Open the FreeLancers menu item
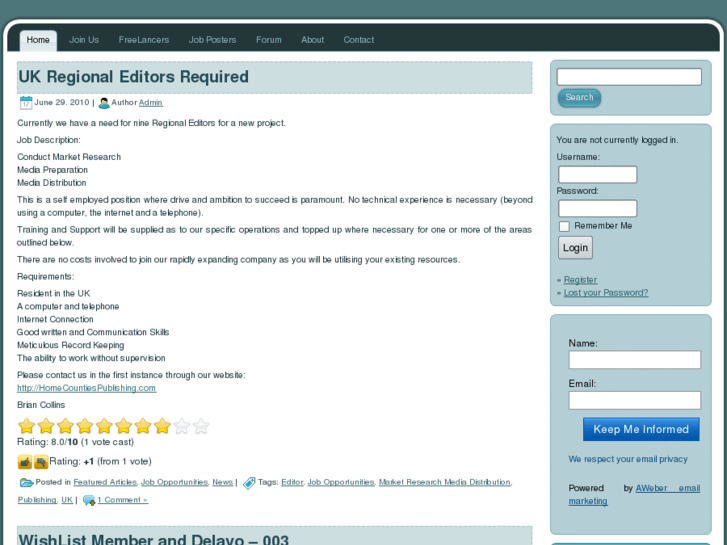The image size is (727, 545). 144,40
